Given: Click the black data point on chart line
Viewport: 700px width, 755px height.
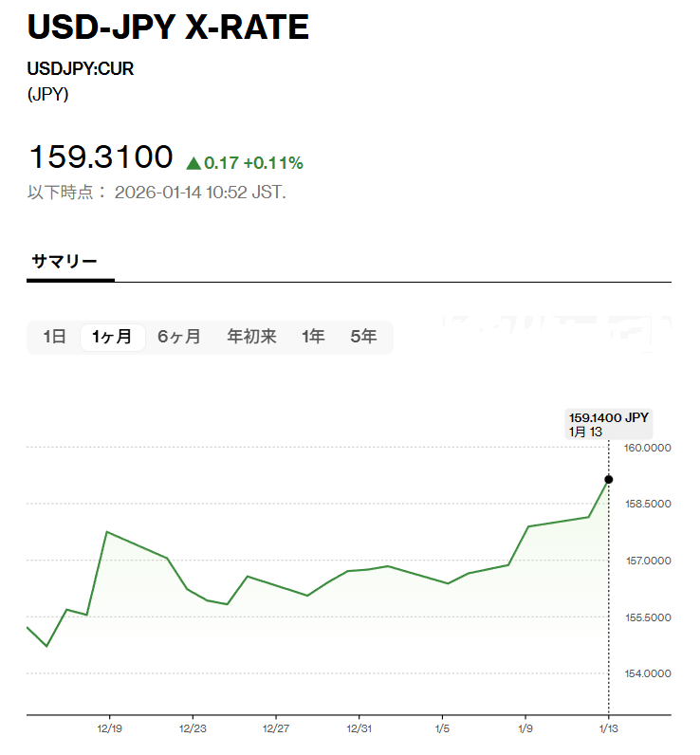Looking at the screenshot, I should point(608,479).
